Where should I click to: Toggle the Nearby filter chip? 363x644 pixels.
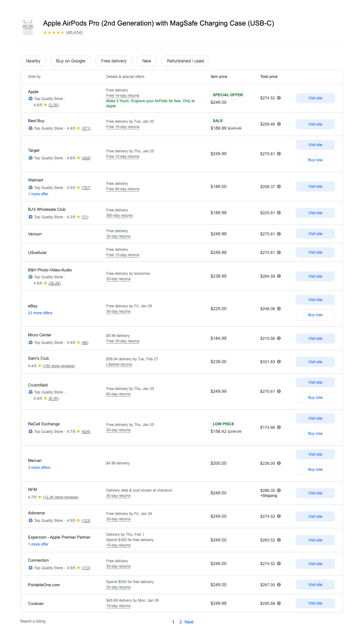pos(33,61)
